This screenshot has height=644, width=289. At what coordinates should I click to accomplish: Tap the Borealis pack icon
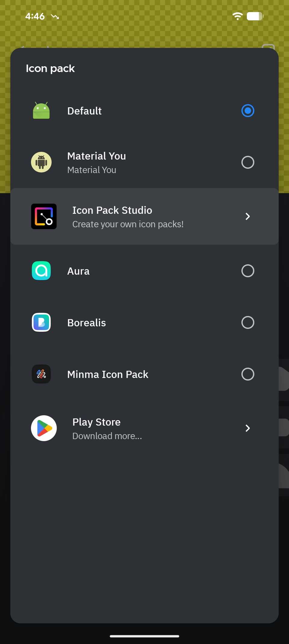[41, 322]
